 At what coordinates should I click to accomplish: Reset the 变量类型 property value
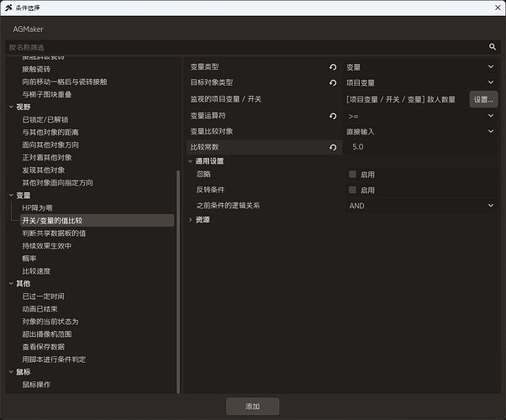(x=333, y=67)
